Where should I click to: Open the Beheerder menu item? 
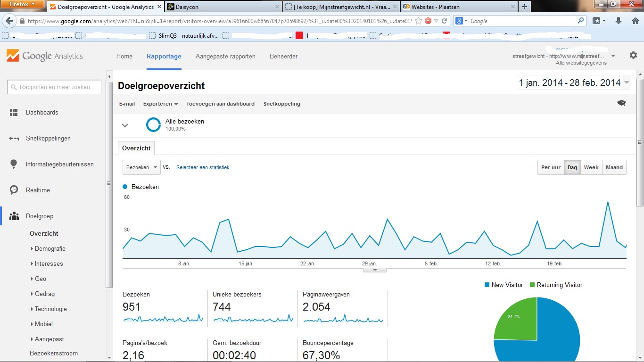283,56
